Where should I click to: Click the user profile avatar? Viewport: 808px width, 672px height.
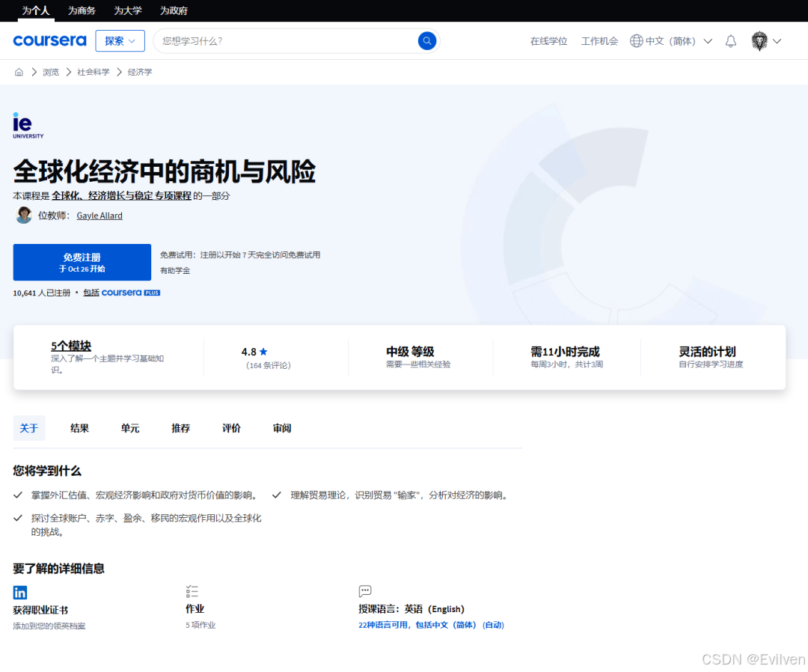pyautogui.click(x=759, y=40)
